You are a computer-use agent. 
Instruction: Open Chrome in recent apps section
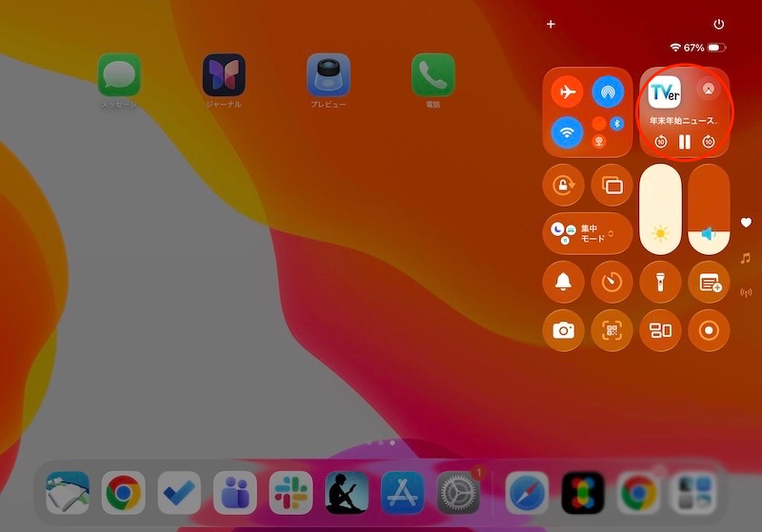638,493
